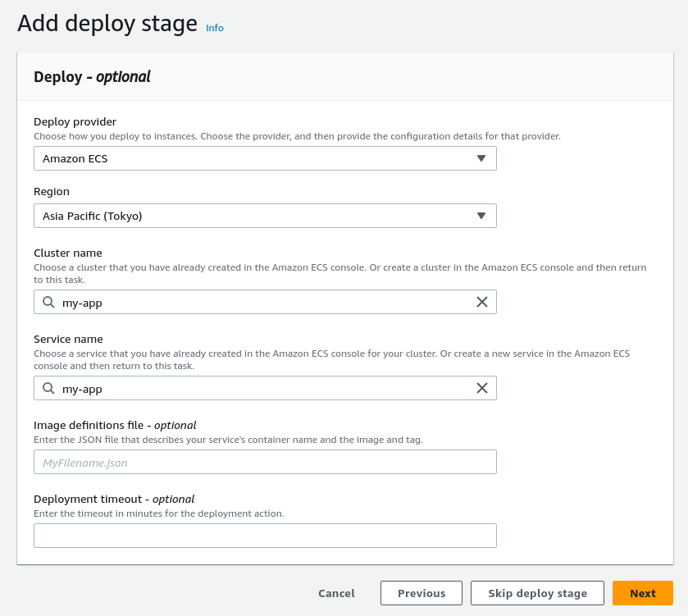Expand the Region dropdown arrow
688x616 pixels.
coord(481,216)
